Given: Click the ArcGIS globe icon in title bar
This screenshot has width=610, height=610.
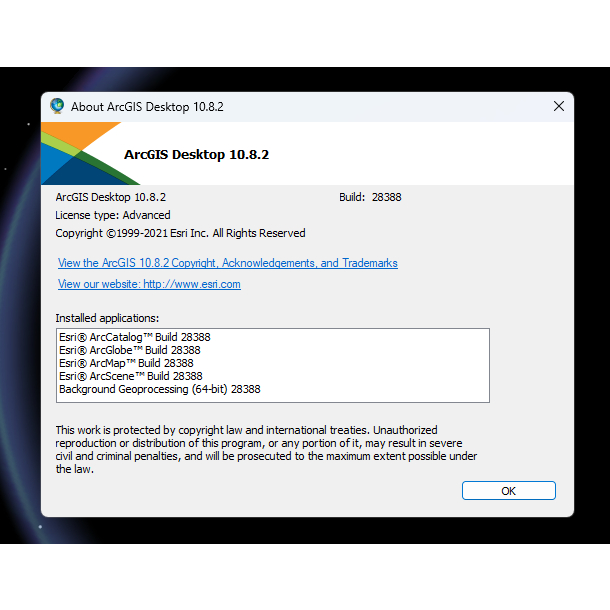Looking at the screenshot, I should 57,106.
